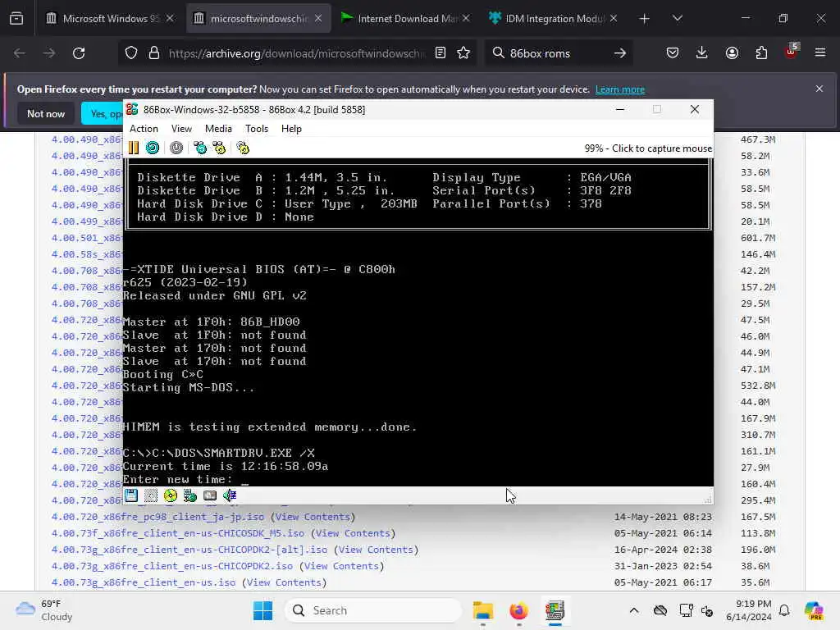
Task: View Contents of 4.00.73g_x86fre_client_en-us.iso
Action: (x=284, y=583)
